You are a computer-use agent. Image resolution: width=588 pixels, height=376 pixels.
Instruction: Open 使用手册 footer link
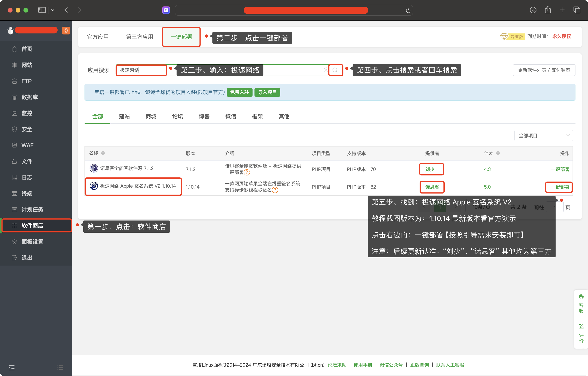(x=363, y=365)
